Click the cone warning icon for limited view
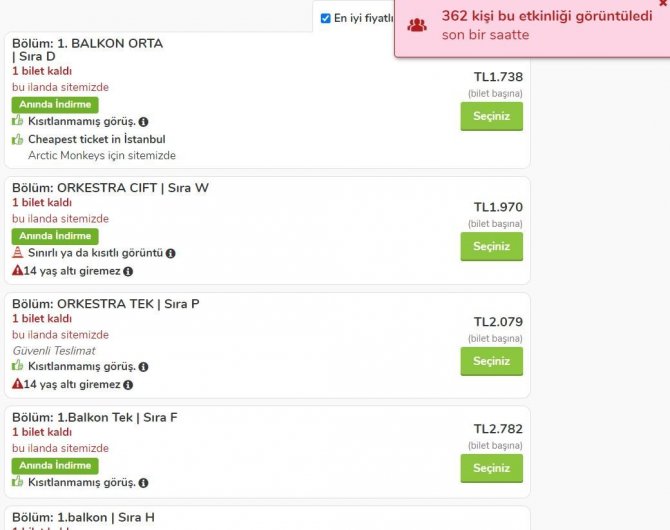The image size is (670, 530). click(18, 253)
